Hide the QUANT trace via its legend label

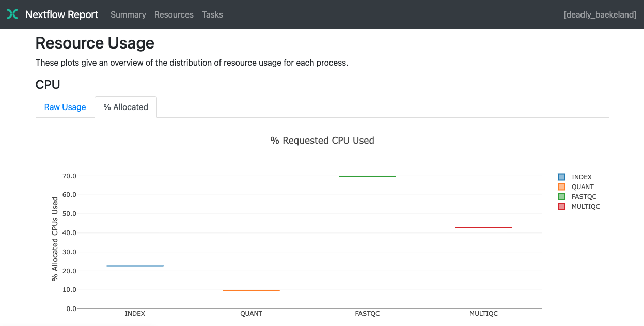(583, 187)
